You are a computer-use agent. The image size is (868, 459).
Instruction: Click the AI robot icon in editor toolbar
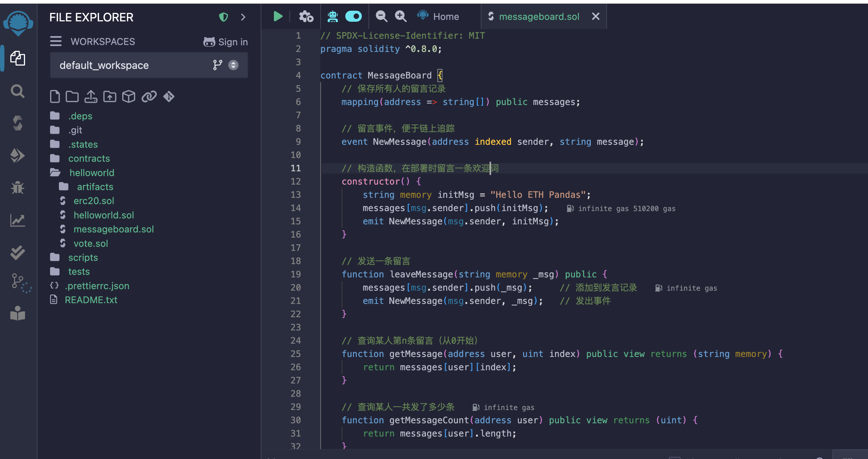[333, 16]
